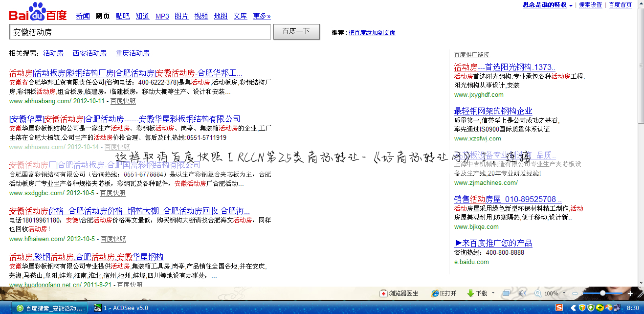This screenshot has height=314, width=644.
Task: Click the zoom-in plus icon
Action: pos(631,293)
